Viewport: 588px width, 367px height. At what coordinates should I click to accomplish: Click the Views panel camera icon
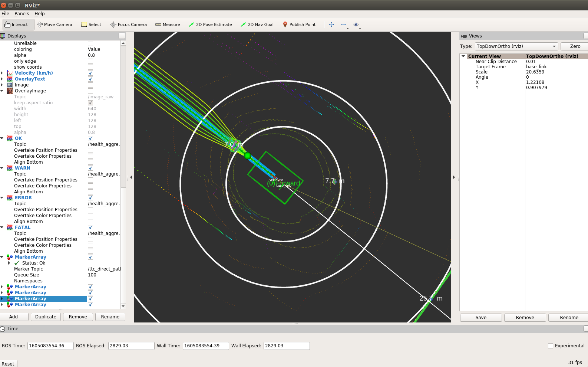point(464,36)
